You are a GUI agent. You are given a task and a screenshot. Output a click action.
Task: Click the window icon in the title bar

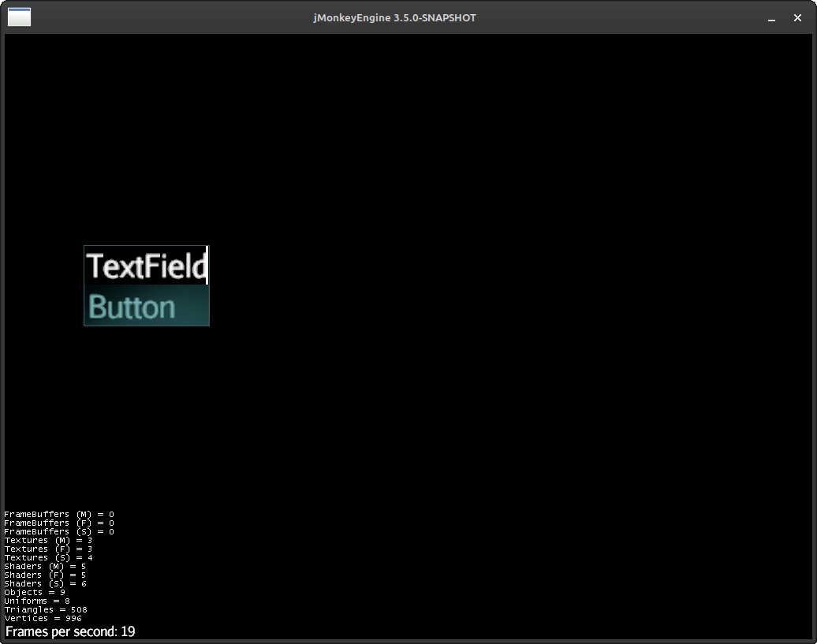(18, 17)
